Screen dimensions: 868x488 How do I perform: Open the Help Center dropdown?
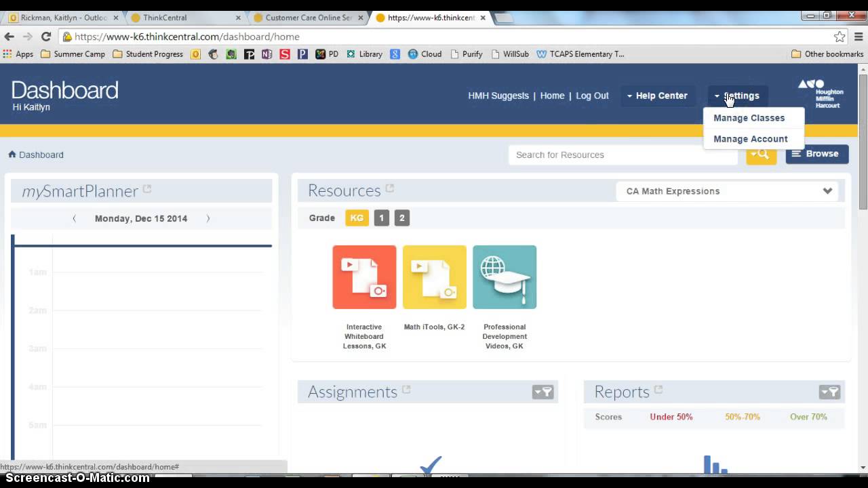coord(657,96)
